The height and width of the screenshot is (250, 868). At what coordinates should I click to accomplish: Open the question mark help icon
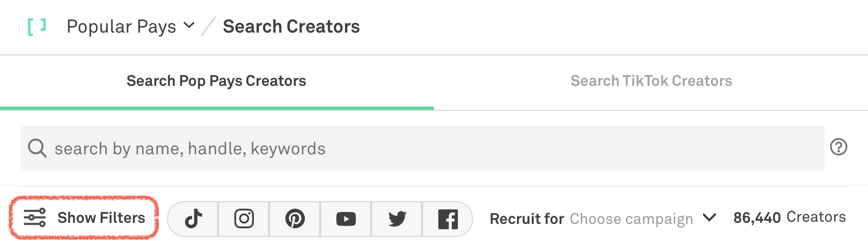tap(839, 147)
